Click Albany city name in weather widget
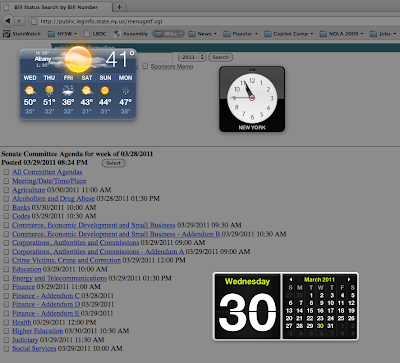 [43, 59]
